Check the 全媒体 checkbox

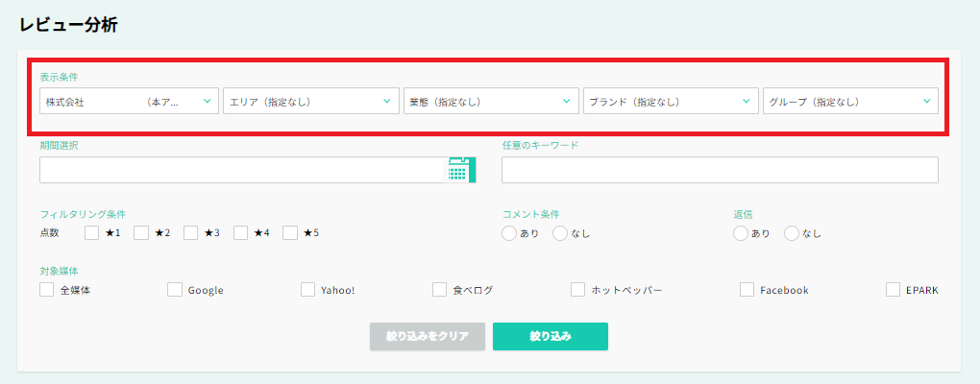point(47,290)
